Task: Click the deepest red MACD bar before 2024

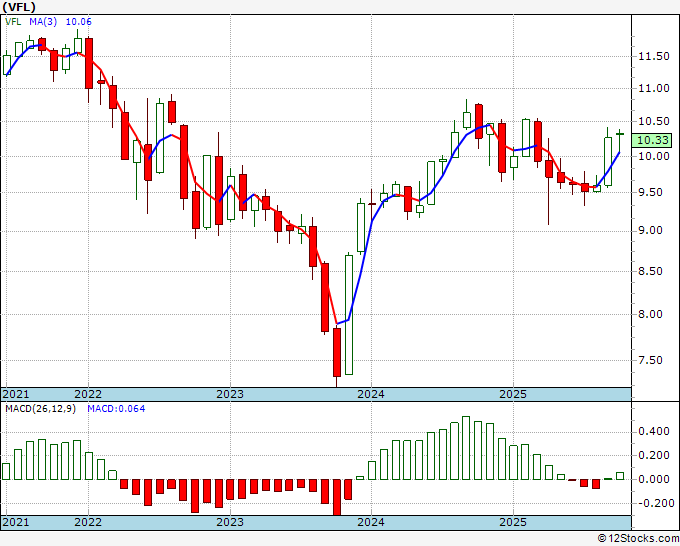Action: point(337,497)
